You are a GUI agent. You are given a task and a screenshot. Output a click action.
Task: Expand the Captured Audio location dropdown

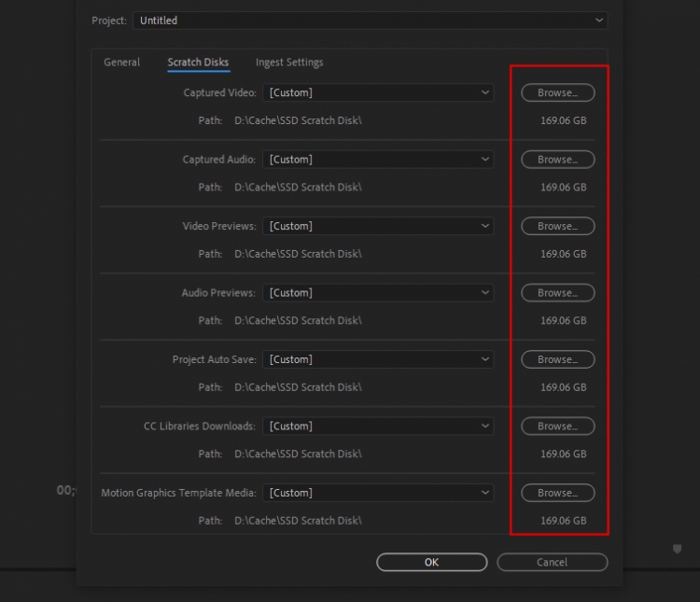378,160
